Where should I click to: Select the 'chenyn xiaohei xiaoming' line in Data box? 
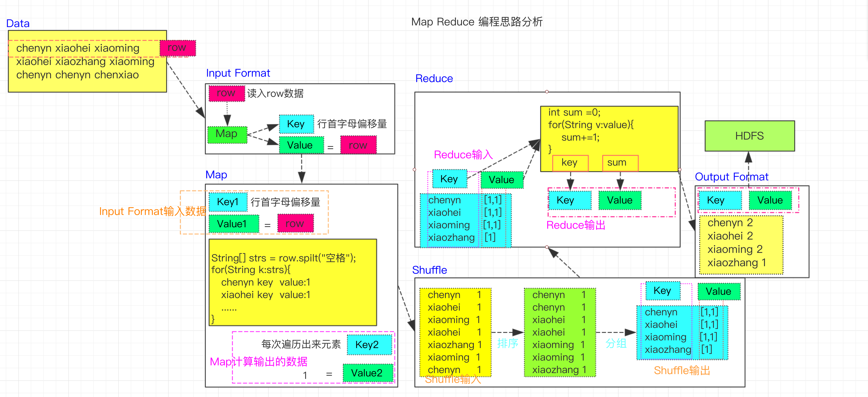(x=78, y=48)
